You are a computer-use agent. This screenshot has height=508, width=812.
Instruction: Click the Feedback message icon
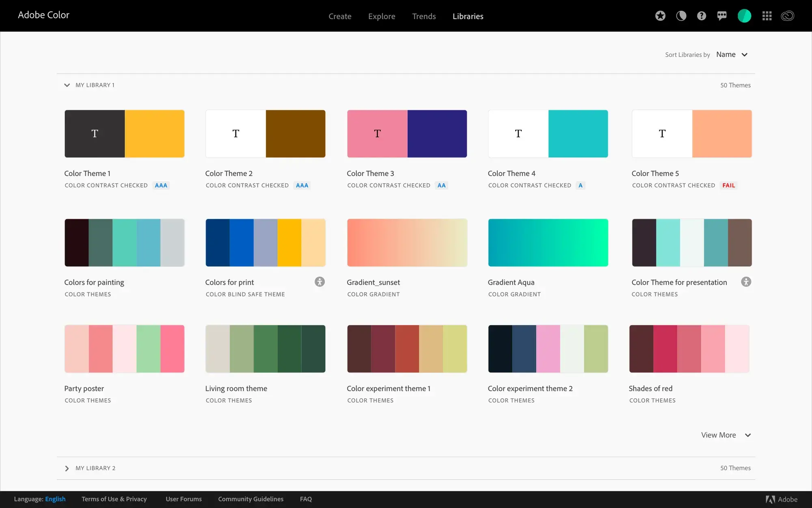tap(723, 16)
